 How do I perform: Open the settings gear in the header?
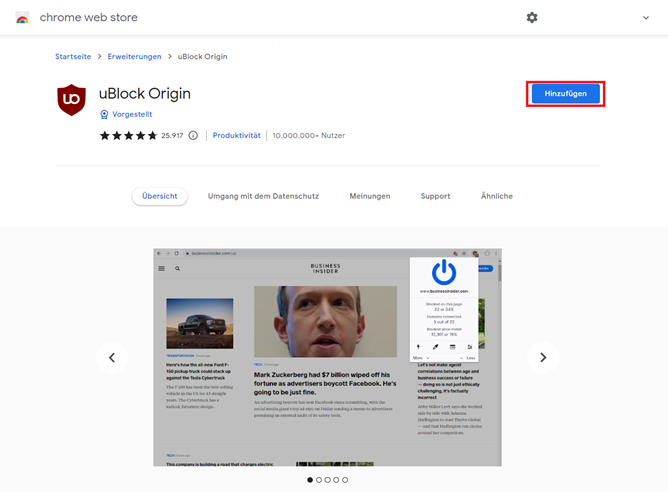[532, 18]
